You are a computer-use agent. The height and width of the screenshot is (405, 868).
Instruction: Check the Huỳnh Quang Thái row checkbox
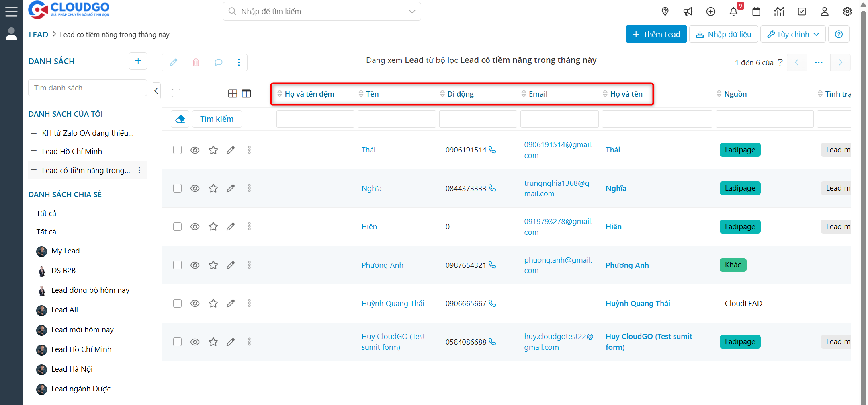[177, 303]
